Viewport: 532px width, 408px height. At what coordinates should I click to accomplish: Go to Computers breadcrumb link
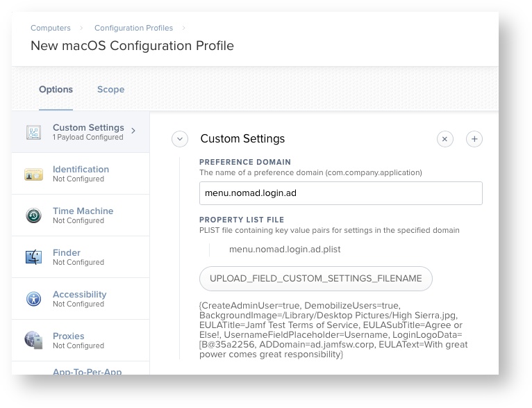(x=51, y=28)
